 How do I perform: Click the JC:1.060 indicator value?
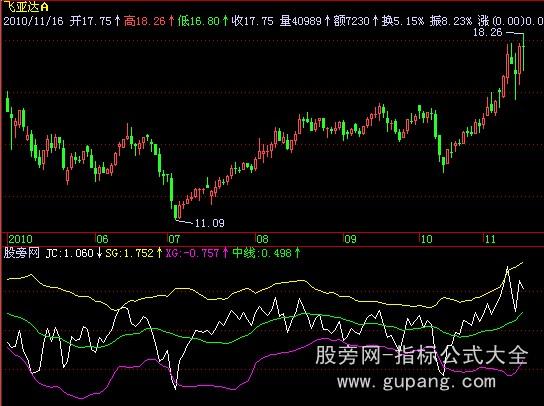pyautogui.click(x=70, y=253)
